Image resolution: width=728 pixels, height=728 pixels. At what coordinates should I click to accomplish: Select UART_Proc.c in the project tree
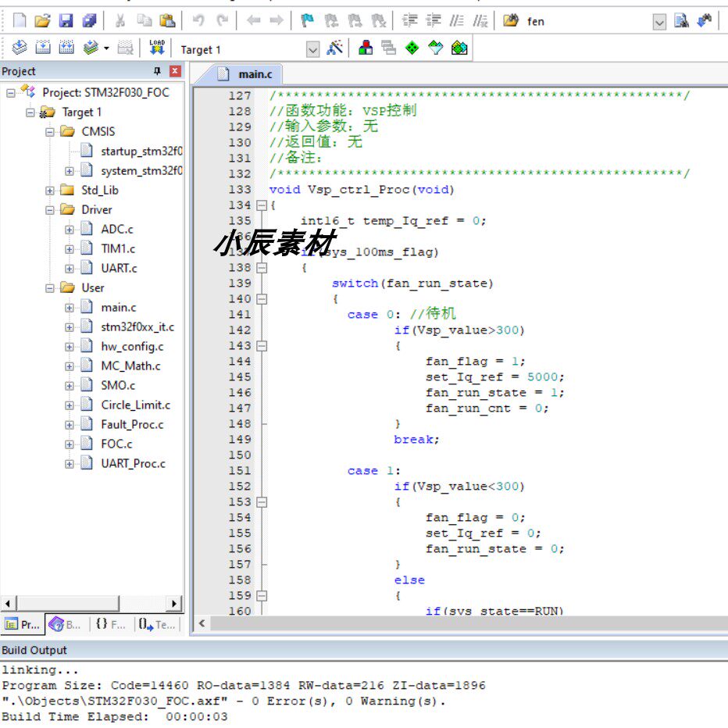[x=134, y=464]
